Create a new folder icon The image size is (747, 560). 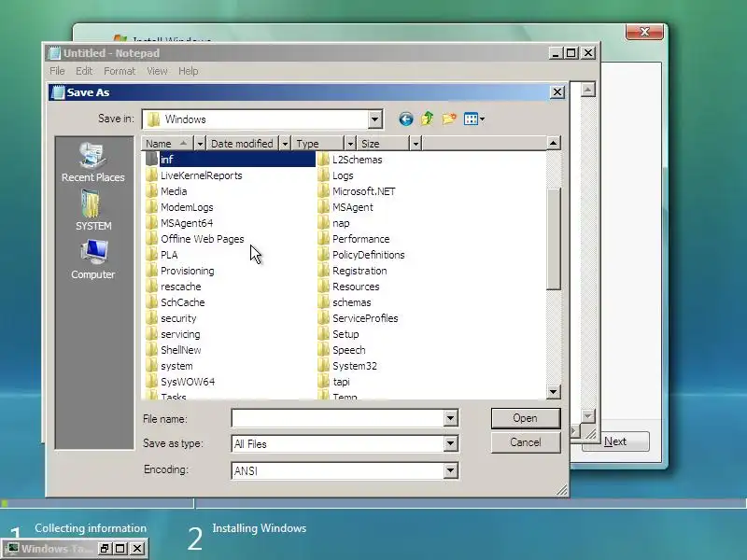[449, 119]
